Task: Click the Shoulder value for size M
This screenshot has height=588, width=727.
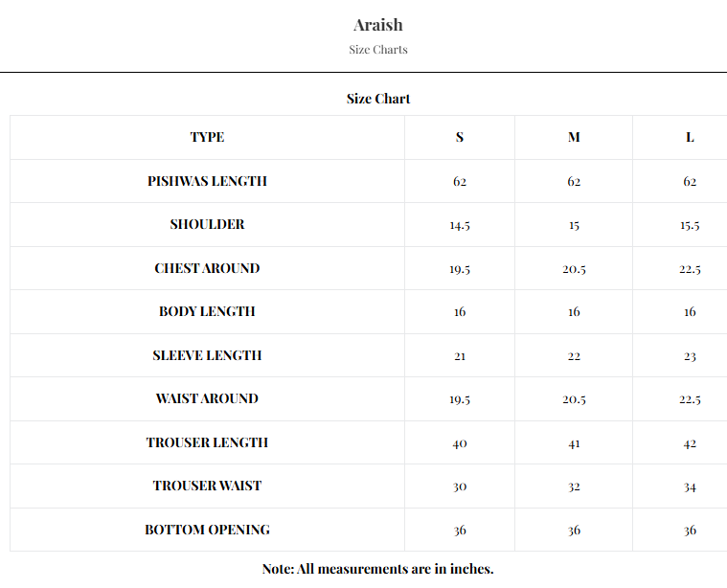Action: pos(574,225)
